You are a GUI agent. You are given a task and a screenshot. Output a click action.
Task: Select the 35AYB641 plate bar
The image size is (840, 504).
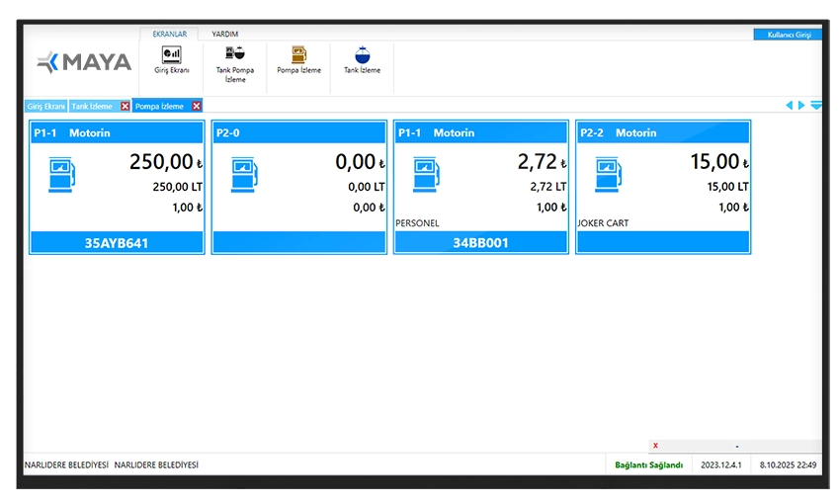[117, 242]
